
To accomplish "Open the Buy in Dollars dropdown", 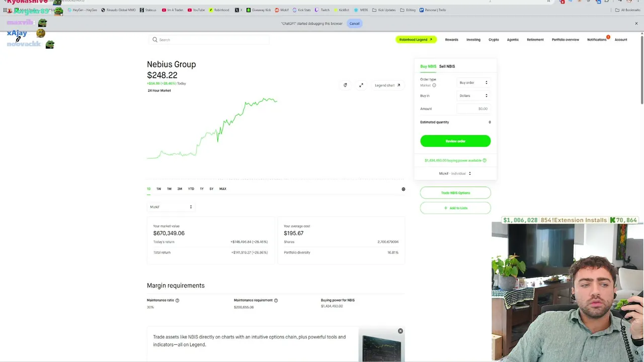I will 473,96.
